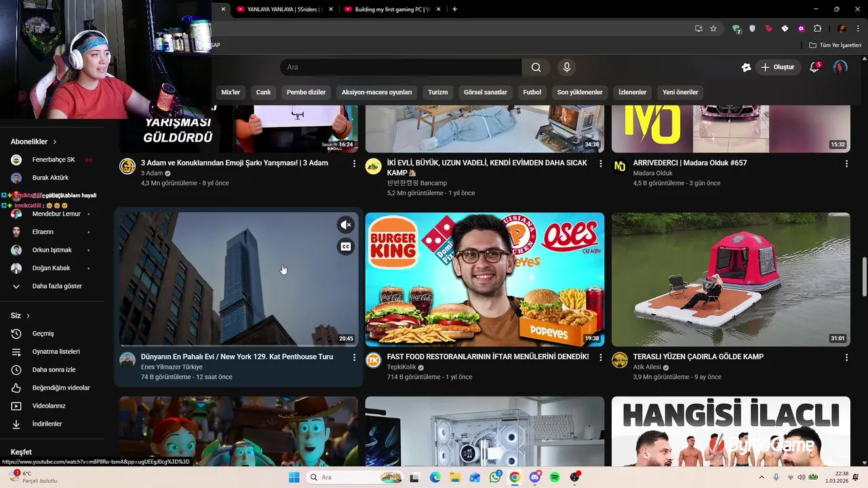Select the Pembe diziler filter chip
This screenshot has height=488, width=868.
(306, 92)
